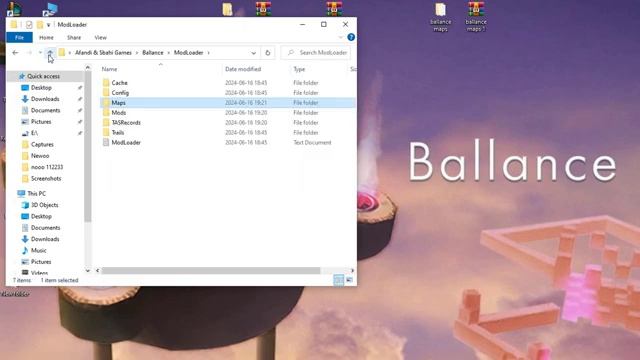The width and height of the screenshot is (640, 360).
Task: Click the navigation pane vertical scrollbar
Action: pyautogui.click(x=88, y=147)
